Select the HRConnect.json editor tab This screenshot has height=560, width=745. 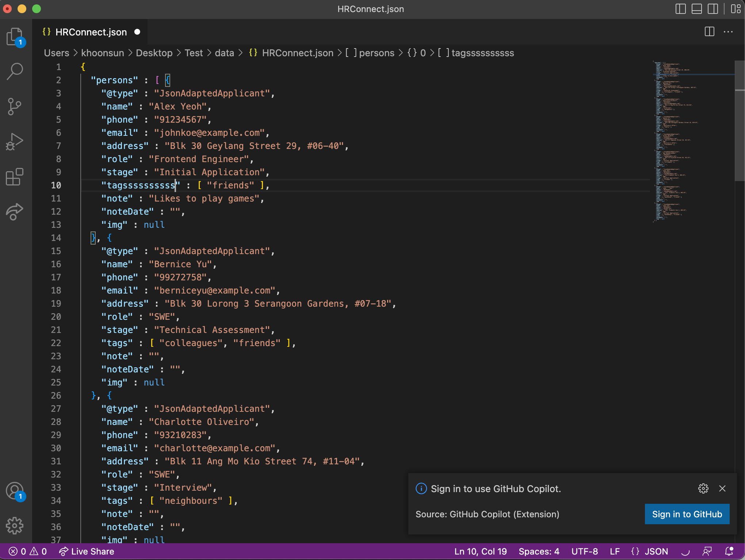pos(91,32)
